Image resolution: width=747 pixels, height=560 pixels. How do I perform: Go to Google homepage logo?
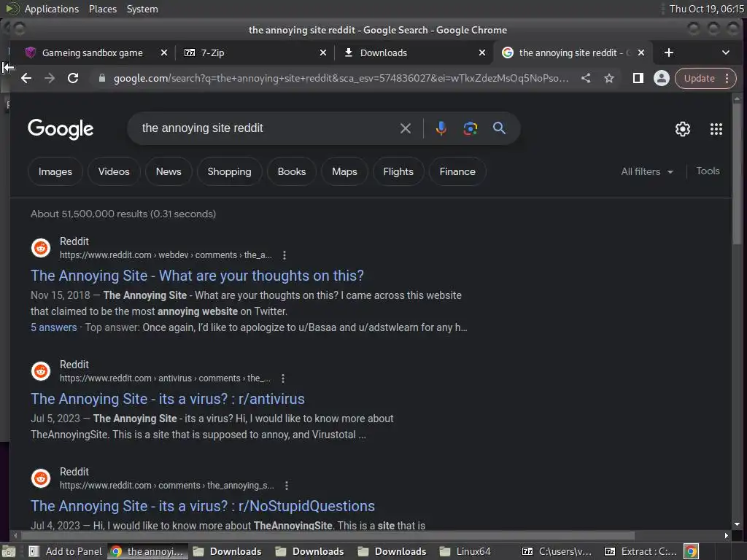click(x=61, y=128)
